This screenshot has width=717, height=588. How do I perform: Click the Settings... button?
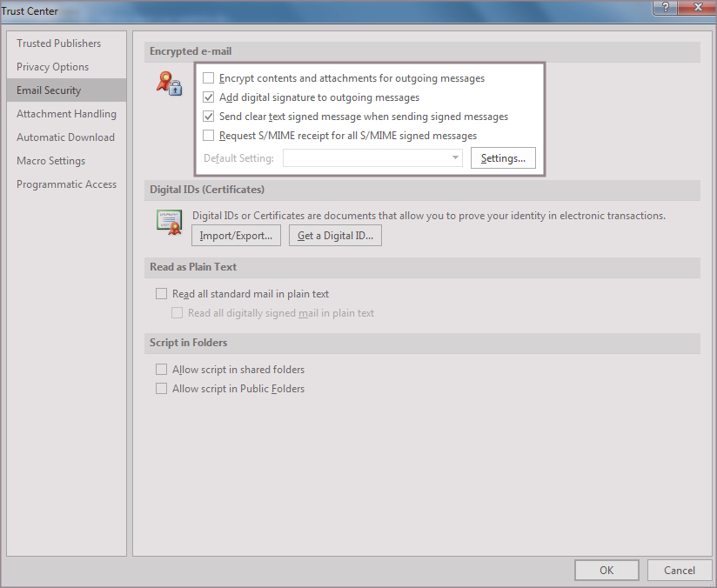pos(503,158)
